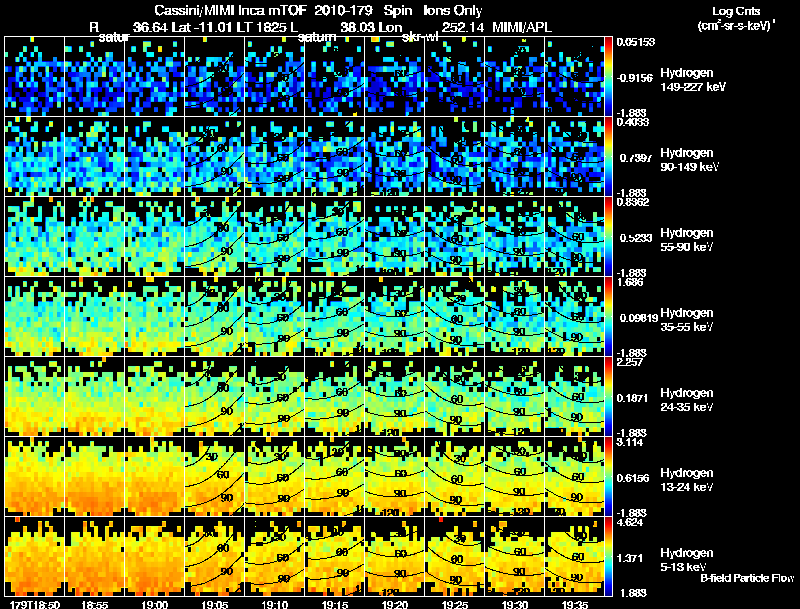Select the 'Hydrogen 90-149 keV' row label
Viewport: 800px width, 609px height.
690,160
